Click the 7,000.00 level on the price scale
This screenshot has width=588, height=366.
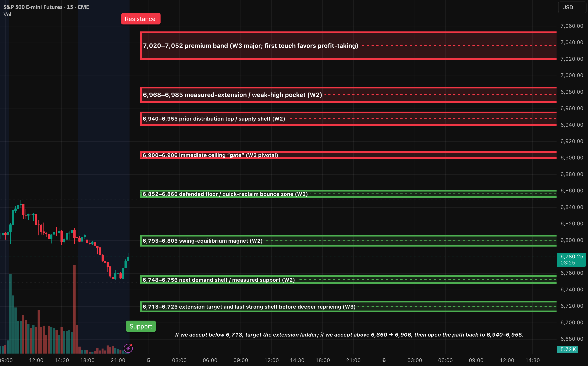[x=572, y=75]
